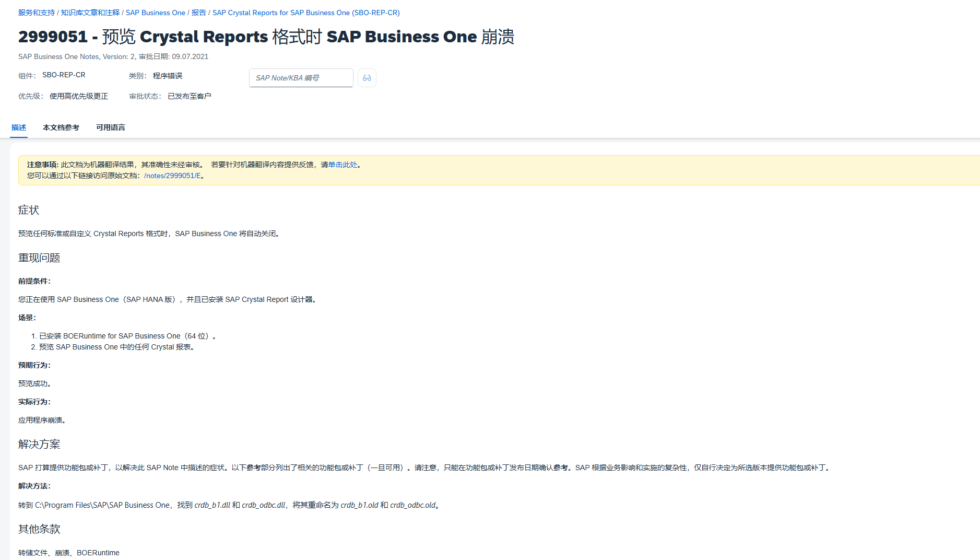Click the 注意事项 machine translation notice text
This screenshot has width=980, height=560.
pyautogui.click(x=194, y=165)
